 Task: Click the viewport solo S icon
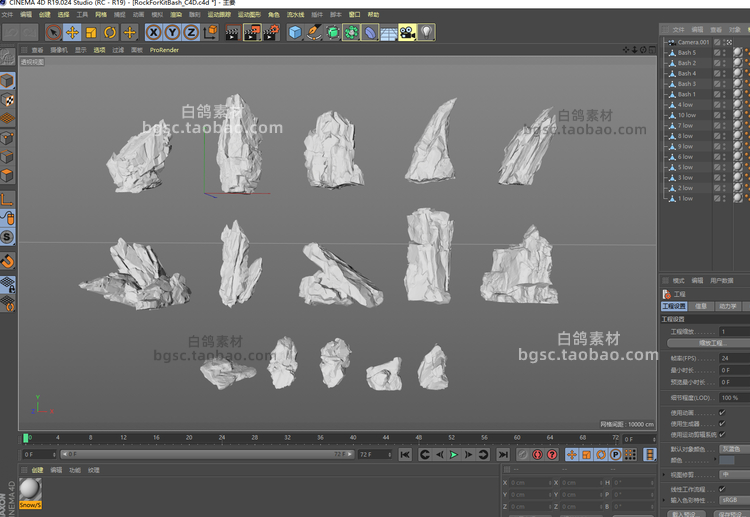(7, 237)
